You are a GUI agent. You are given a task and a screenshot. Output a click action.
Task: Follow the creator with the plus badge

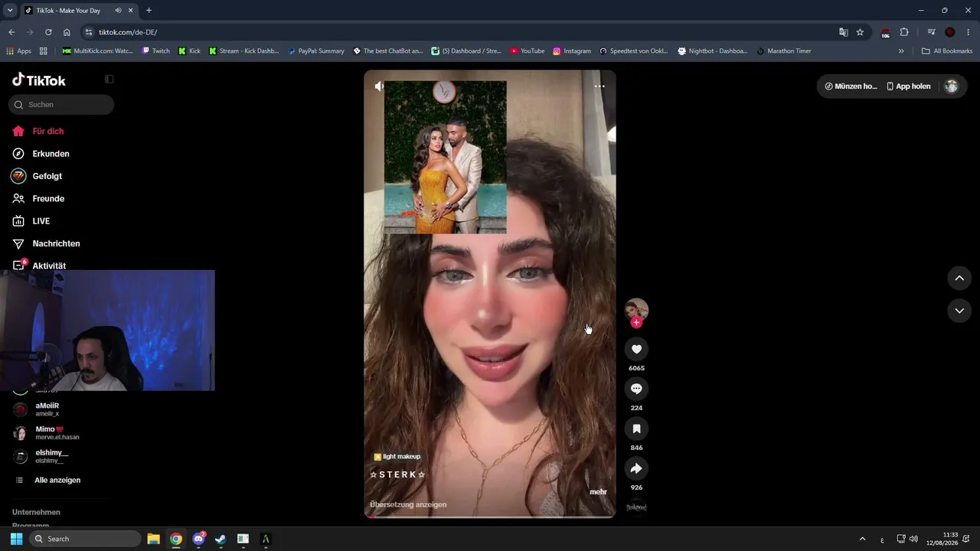tap(636, 323)
